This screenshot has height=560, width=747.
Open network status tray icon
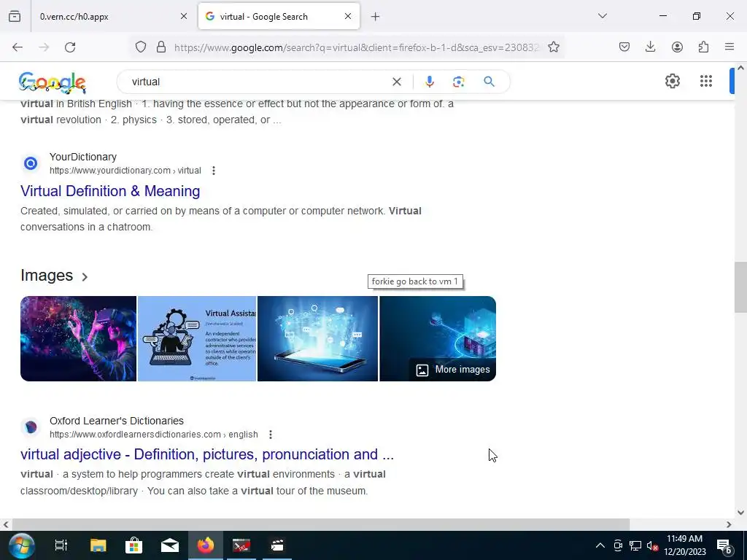click(x=635, y=545)
